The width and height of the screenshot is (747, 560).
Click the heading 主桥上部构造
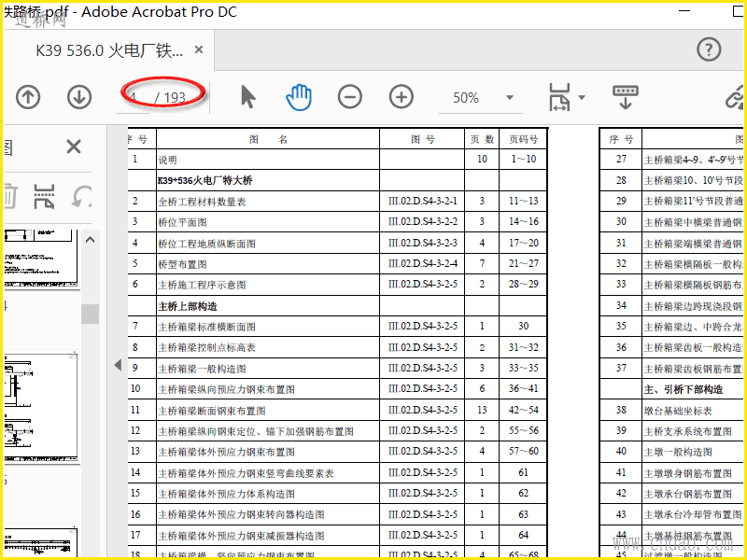pos(188,306)
